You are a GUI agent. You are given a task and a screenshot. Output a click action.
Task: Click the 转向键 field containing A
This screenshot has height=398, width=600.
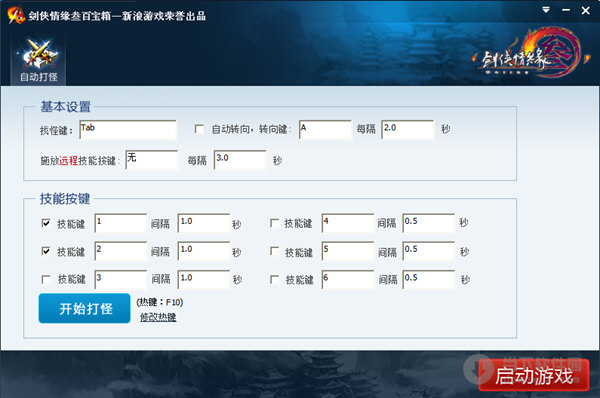click(325, 129)
